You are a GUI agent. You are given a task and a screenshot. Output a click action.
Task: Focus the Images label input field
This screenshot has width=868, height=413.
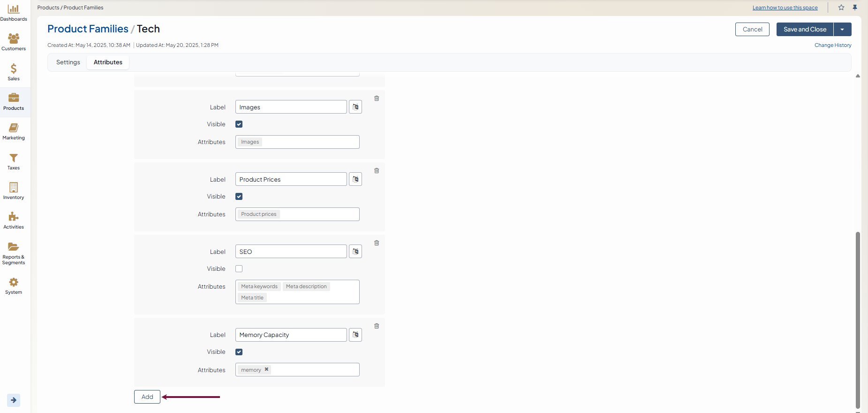pyautogui.click(x=291, y=107)
